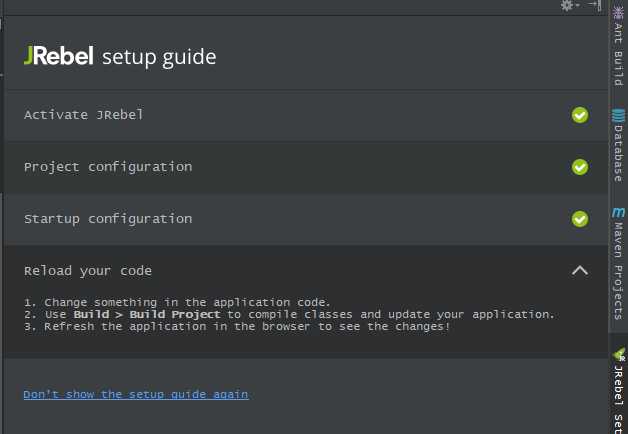Click the JRebel rocket icon in sidebar

pyautogui.click(x=619, y=355)
